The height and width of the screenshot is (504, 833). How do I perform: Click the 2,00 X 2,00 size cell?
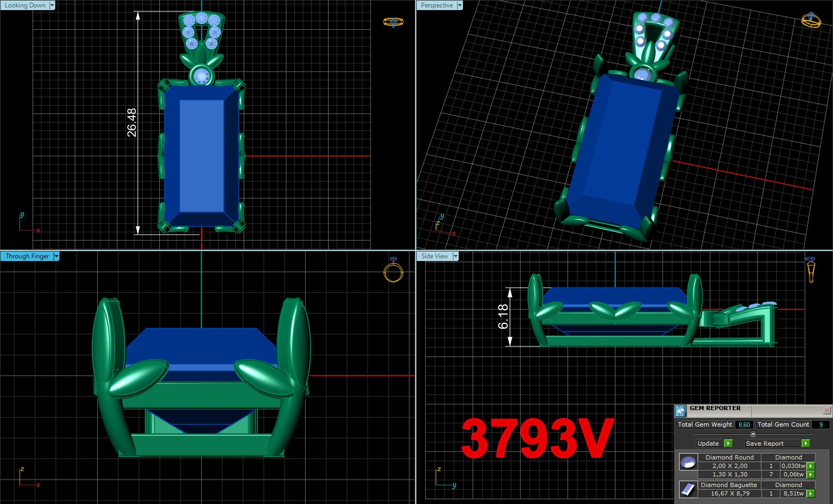coord(729,466)
